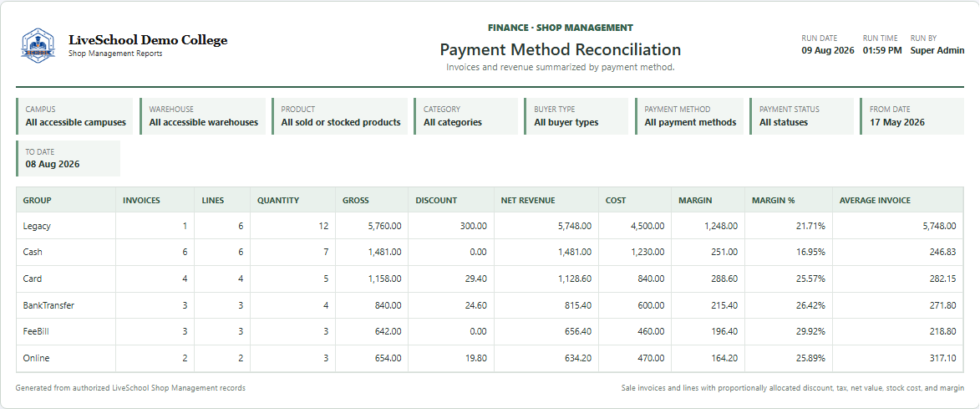Select the FeeBill group row
The height and width of the screenshot is (409, 980).
[x=490, y=331]
